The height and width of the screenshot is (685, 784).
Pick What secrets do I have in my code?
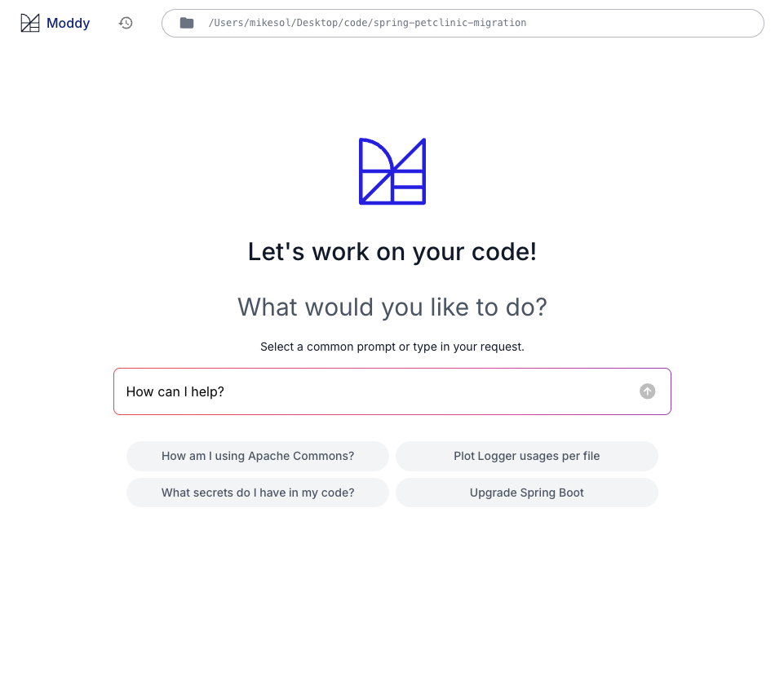tap(258, 493)
